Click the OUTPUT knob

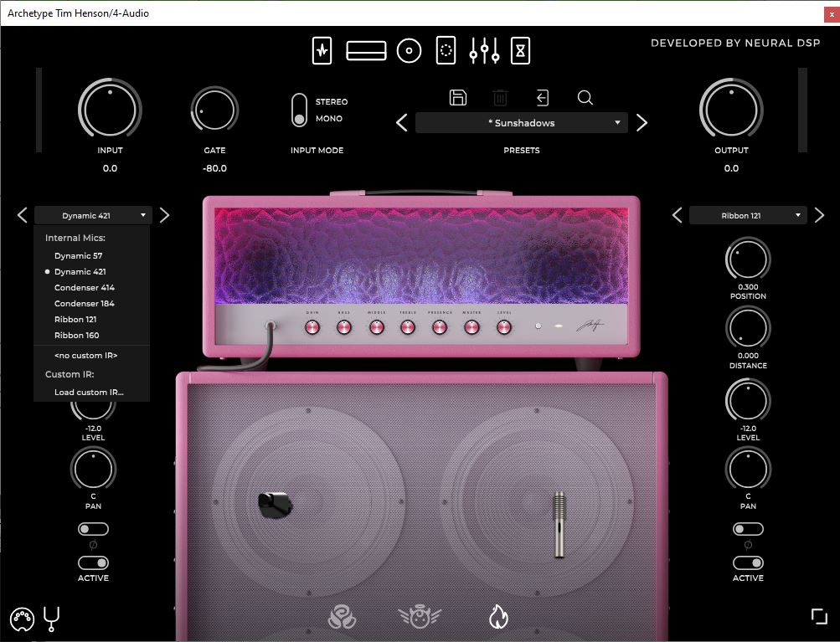731,109
